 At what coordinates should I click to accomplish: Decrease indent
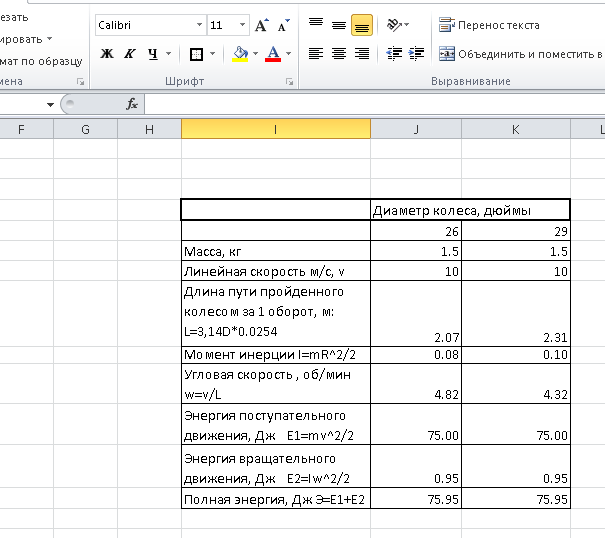(394, 54)
